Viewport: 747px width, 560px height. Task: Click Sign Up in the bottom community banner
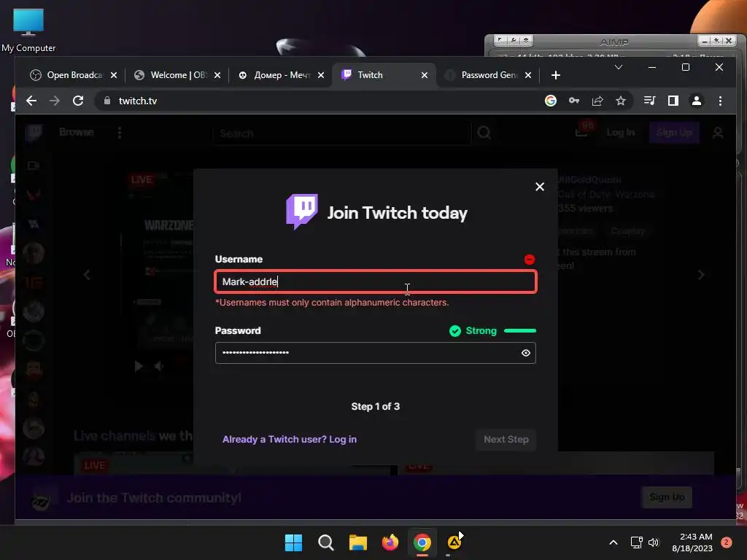[667, 497]
